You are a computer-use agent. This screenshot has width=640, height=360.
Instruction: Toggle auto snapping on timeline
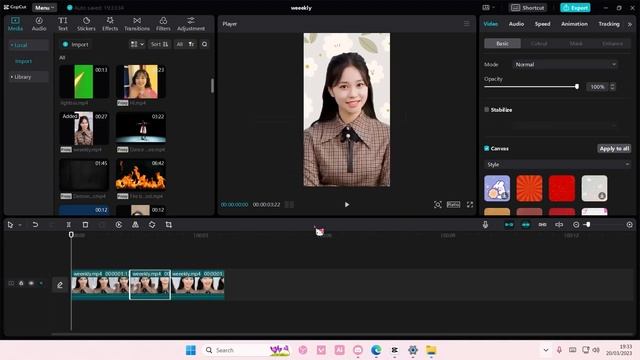click(526, 224)
